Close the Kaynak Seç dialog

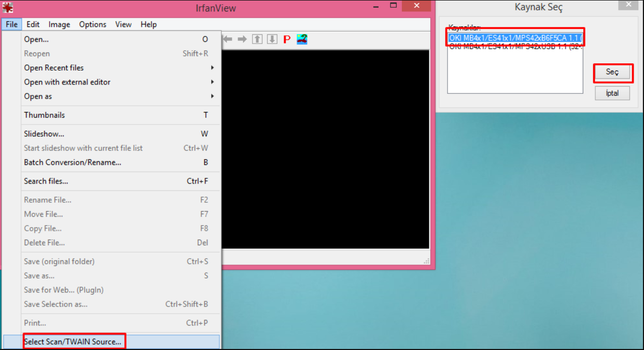(x=629, y=5)
